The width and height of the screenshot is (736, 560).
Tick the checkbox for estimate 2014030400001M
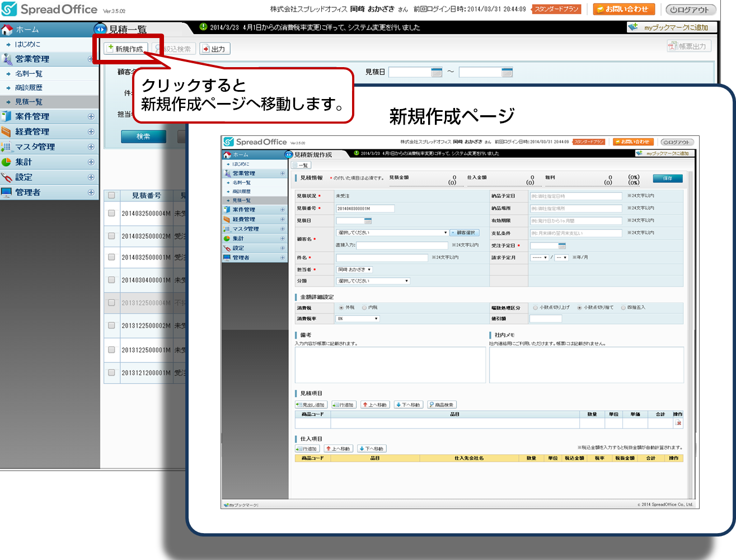[x=111, y=280]
